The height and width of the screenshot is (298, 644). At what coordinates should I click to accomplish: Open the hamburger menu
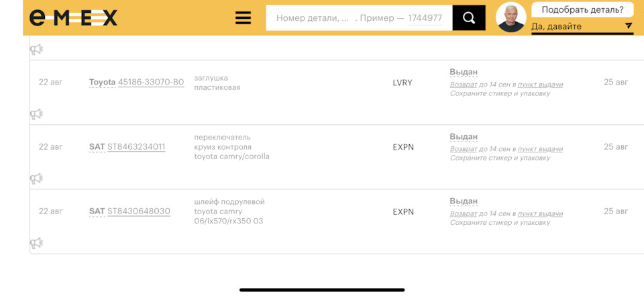tap(243, 17)
